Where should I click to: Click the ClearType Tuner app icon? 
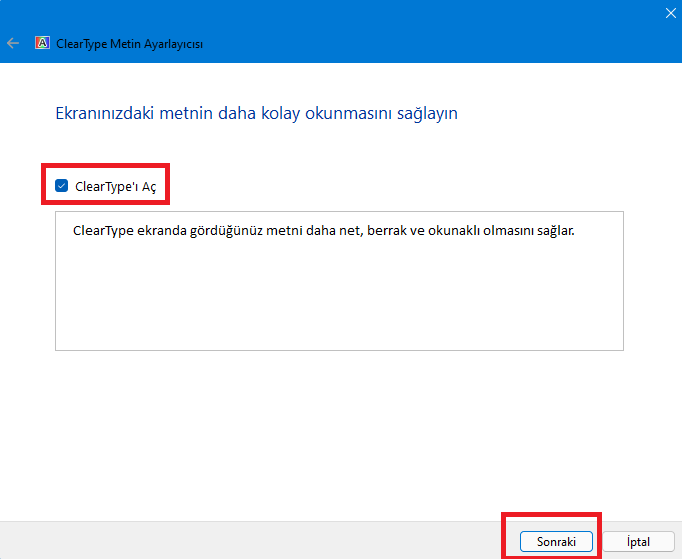click(42, 43)
